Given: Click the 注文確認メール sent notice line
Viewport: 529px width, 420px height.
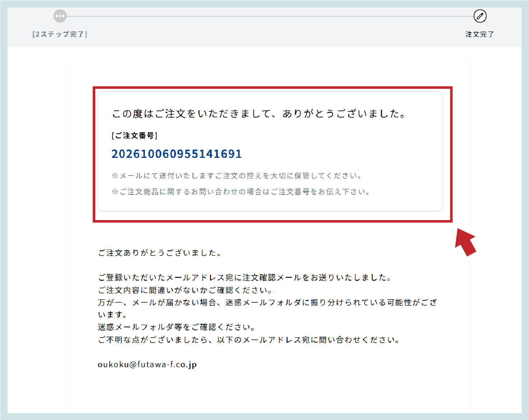Looking at the screenshot, I should pos(245,278).
